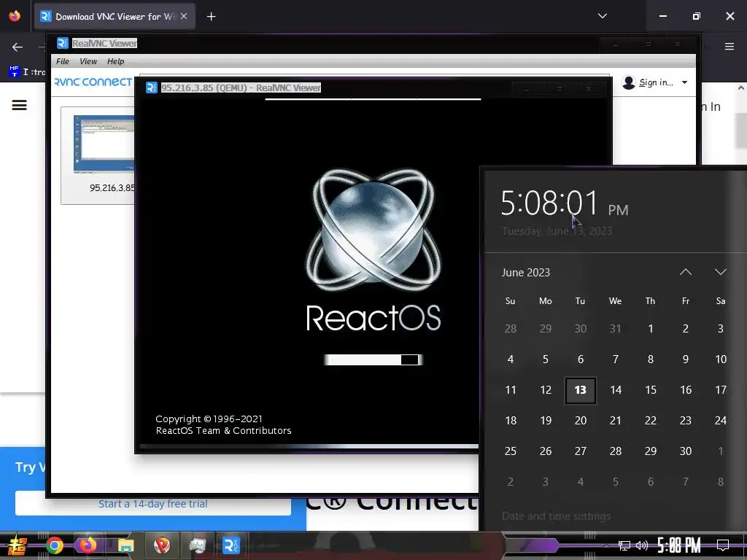This screenshot has width=747, height=560.
Task: Click the 5:08:01 PM flyout clock
Action: [x=565, y=203]
